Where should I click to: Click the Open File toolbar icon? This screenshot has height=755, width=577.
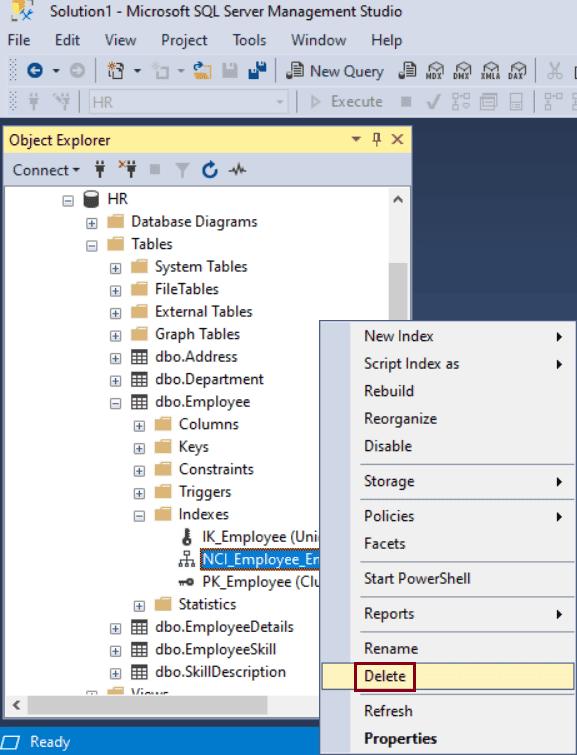click(x=203, y=71)
